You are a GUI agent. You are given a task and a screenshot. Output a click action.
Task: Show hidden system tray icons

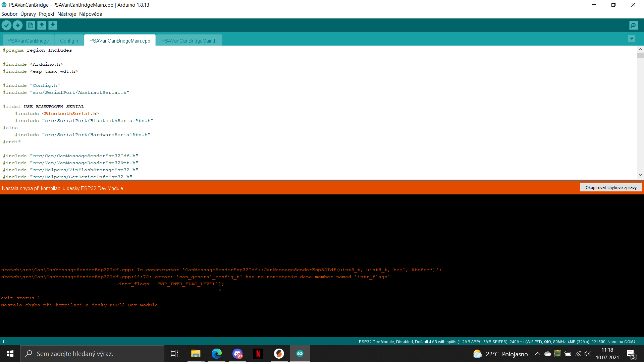pyautogui.click(x=537, y=354)
